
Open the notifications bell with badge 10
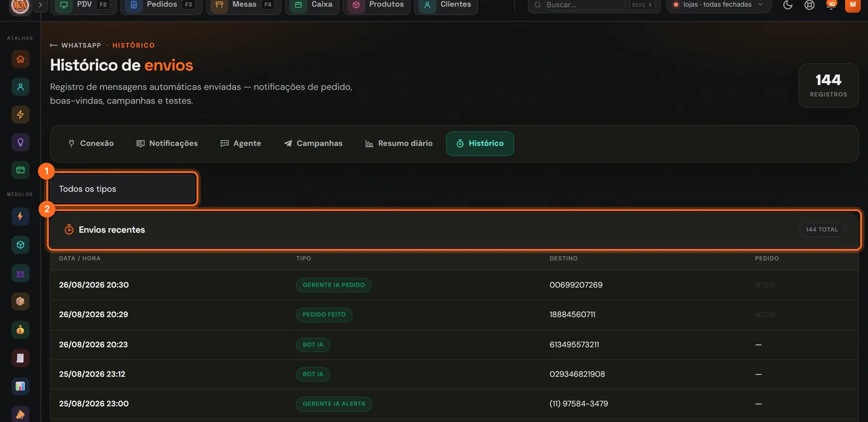point(831,5)
